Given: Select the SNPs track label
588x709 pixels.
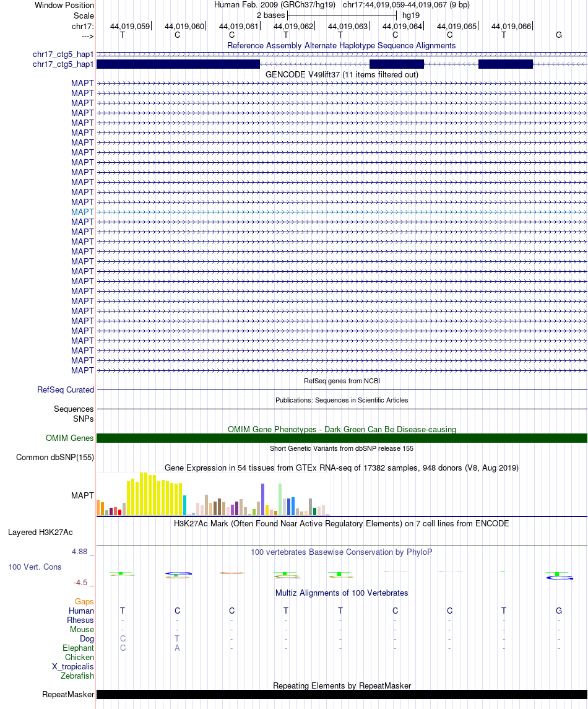Looking at the screenshot, I should point(84,419).
